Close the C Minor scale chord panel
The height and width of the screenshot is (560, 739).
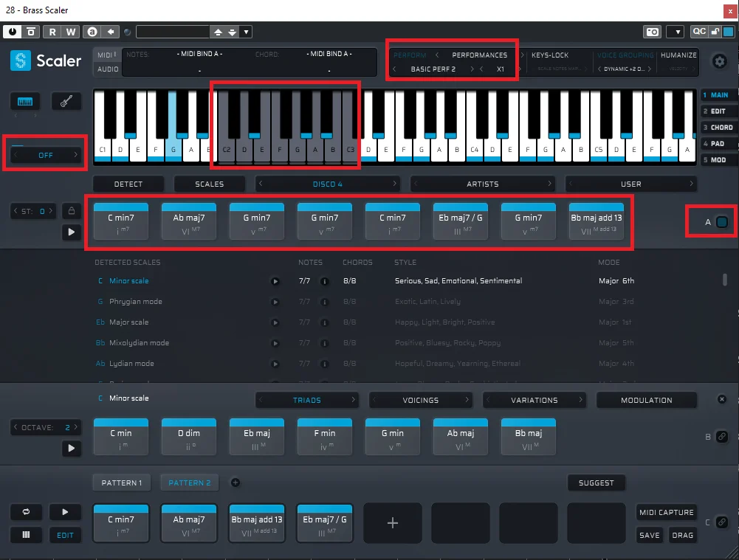[721, 399]
